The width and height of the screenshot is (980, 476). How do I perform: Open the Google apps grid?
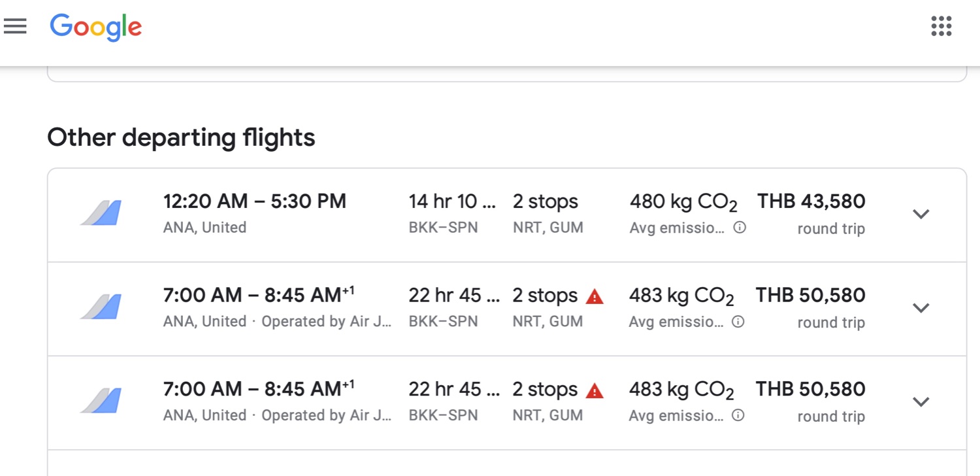[x=941, y=26]
